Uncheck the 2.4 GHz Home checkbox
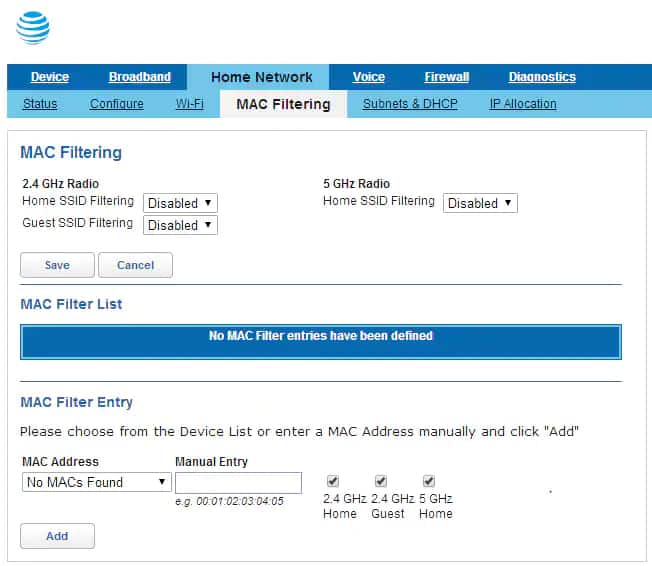Viewport: 652px width, 566px height. coord(333,481)
